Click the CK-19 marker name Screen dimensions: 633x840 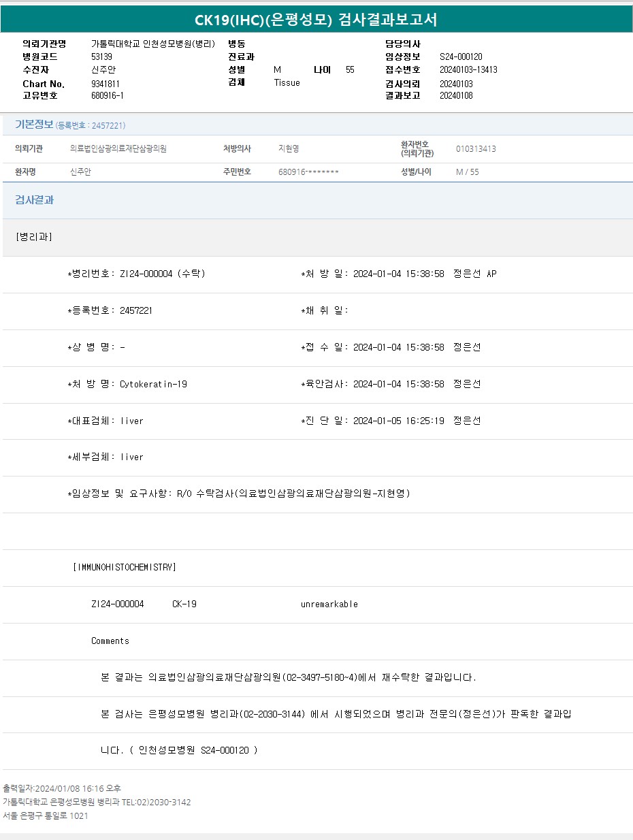184,604
